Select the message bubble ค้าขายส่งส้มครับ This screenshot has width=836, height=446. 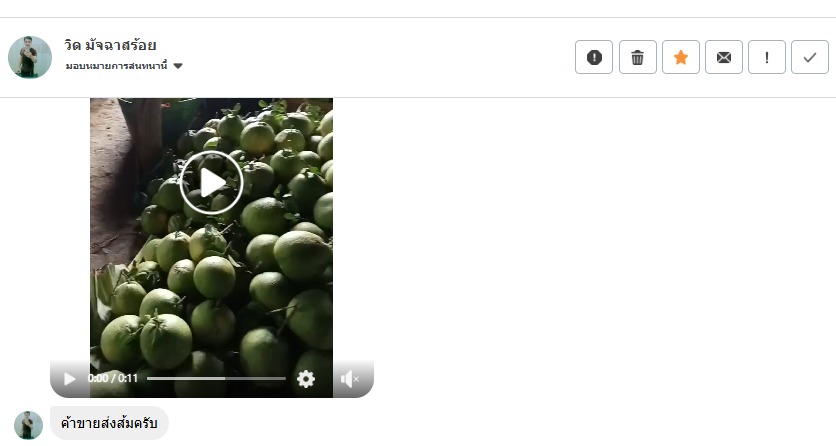[109, 423]
